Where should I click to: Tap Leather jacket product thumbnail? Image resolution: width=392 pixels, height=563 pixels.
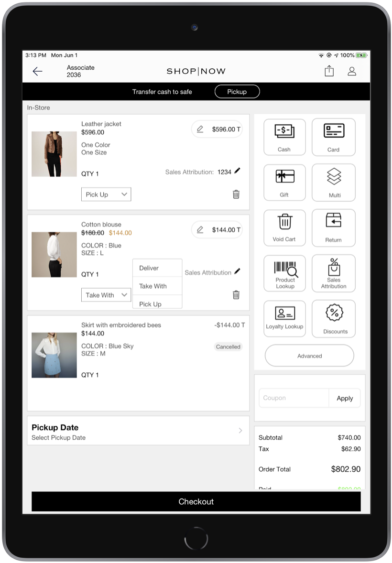(x=54, y=154)
